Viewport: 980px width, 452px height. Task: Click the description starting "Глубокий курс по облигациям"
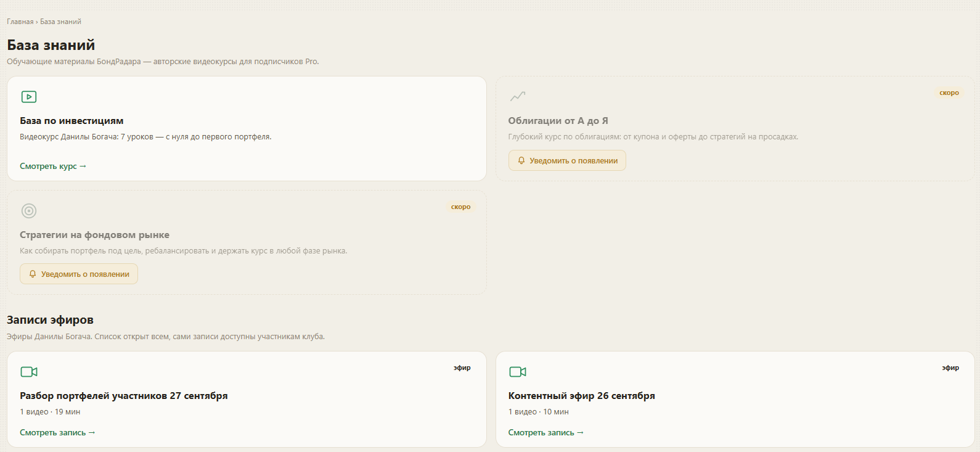coord(653,137)
